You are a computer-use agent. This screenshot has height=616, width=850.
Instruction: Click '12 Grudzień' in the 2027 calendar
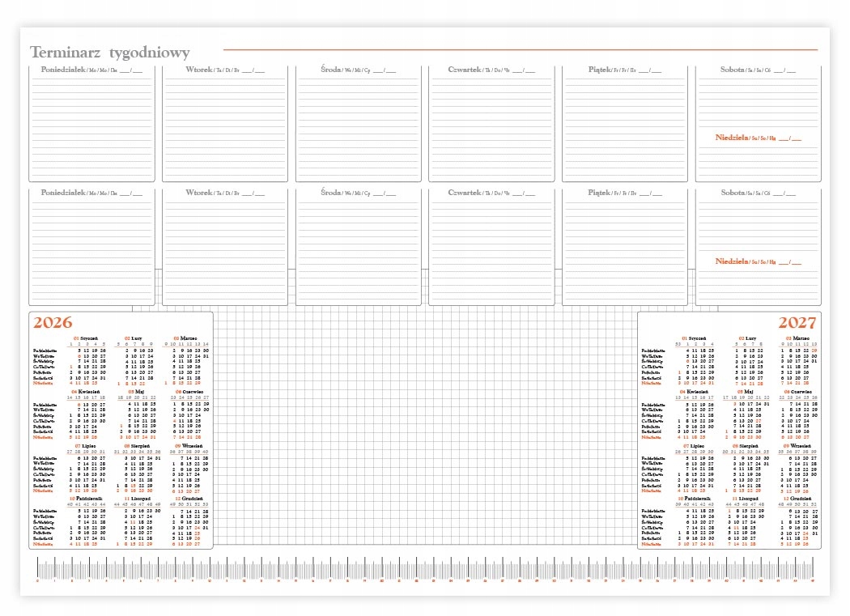pos(797,499)
